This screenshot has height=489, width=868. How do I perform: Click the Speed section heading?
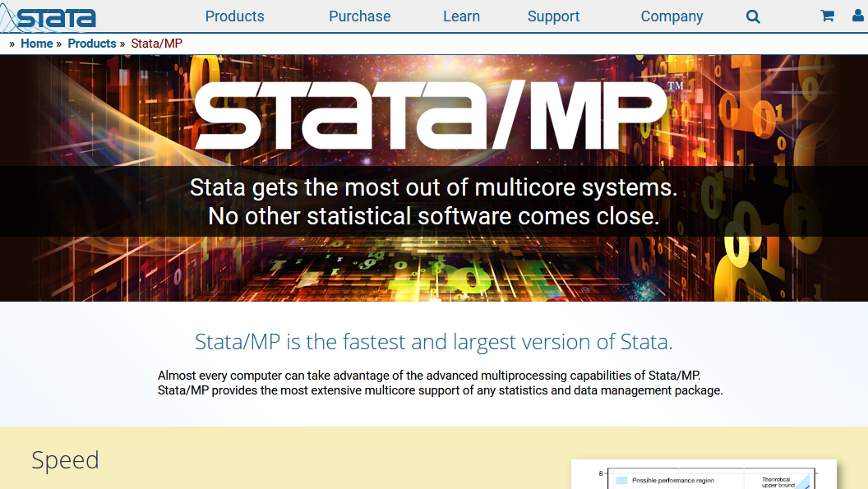pos(65,460)
